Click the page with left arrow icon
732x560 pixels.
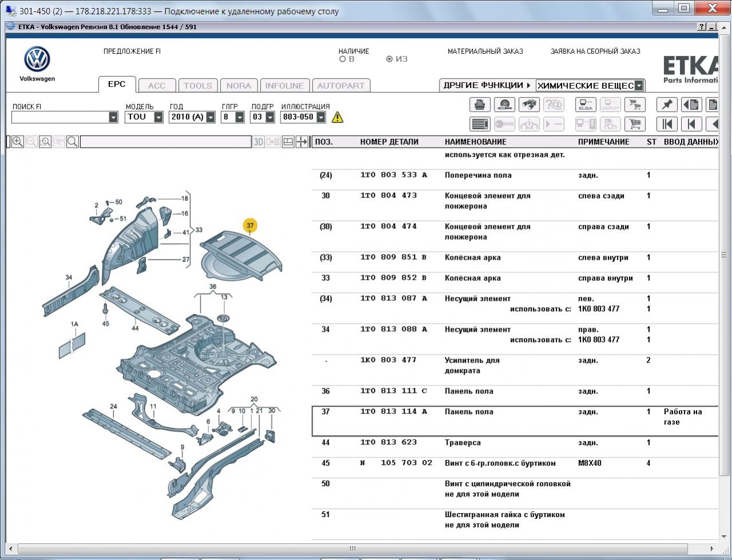(x=691, y=105)
